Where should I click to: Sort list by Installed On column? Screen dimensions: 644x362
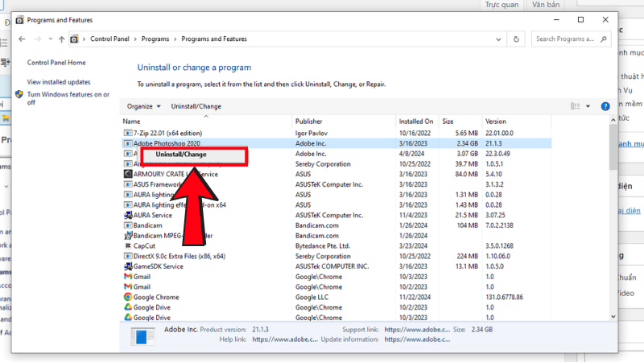pos(416,121)
